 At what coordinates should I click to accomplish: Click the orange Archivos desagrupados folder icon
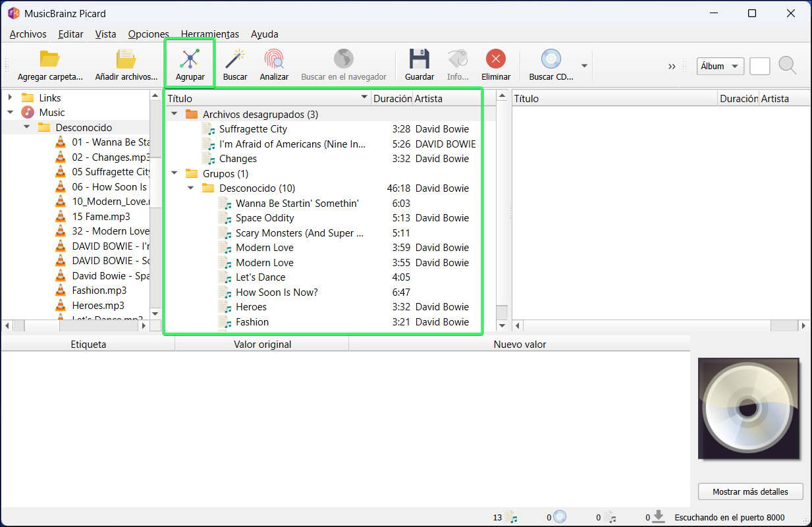(x=192, y=114)
